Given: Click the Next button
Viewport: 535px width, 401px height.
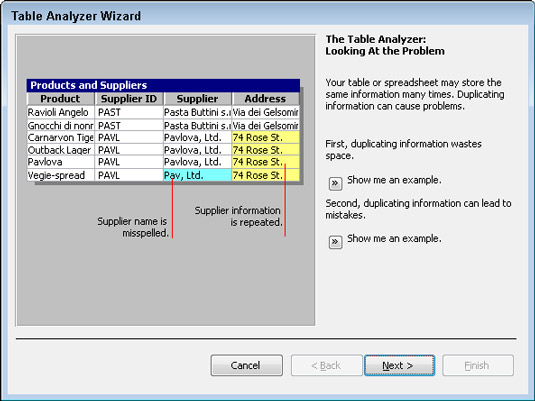Looking at the screenshot, I should (399, 366).
